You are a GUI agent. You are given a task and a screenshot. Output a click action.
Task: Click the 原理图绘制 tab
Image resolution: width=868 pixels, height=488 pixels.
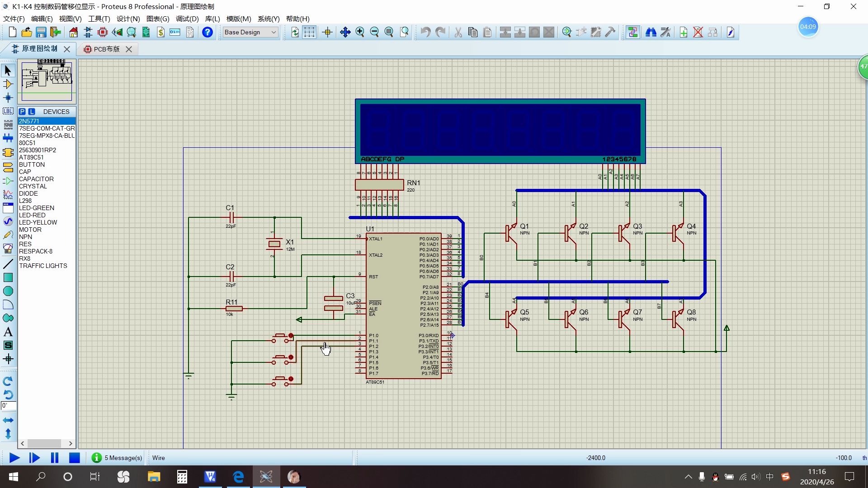(x=40, y=49)
